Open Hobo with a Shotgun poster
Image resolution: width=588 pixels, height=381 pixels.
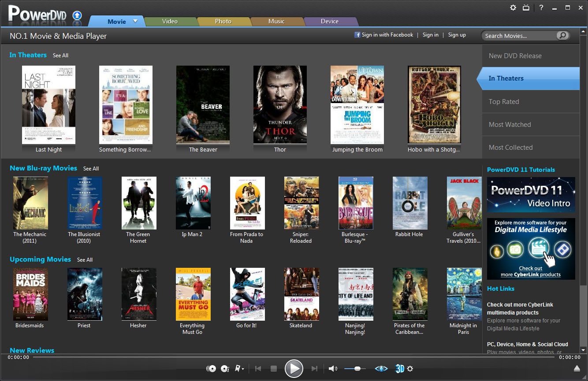click(434, 105)
